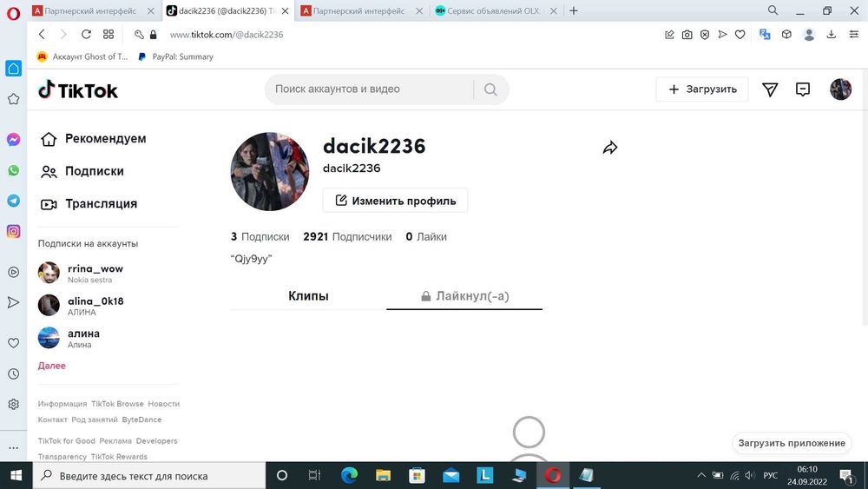Click Изменить профиль button
Screen dimensions: 868x489
[395, 201]
